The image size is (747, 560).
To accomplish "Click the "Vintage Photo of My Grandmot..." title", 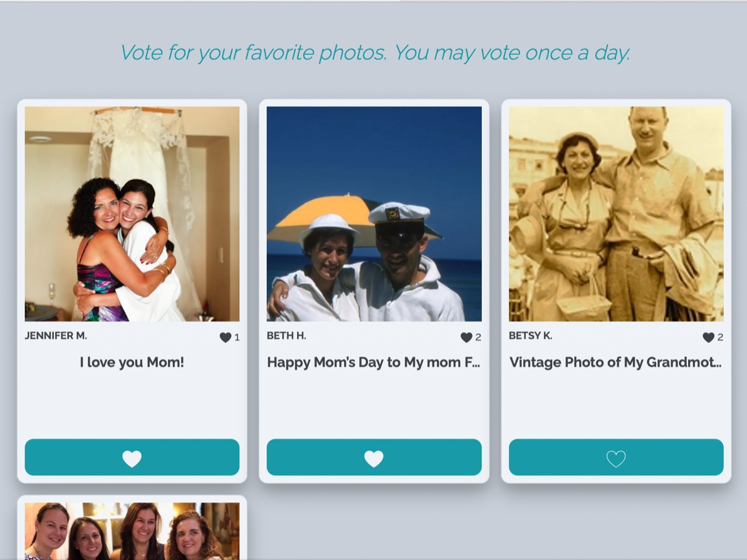I will (x=615, y=362).
